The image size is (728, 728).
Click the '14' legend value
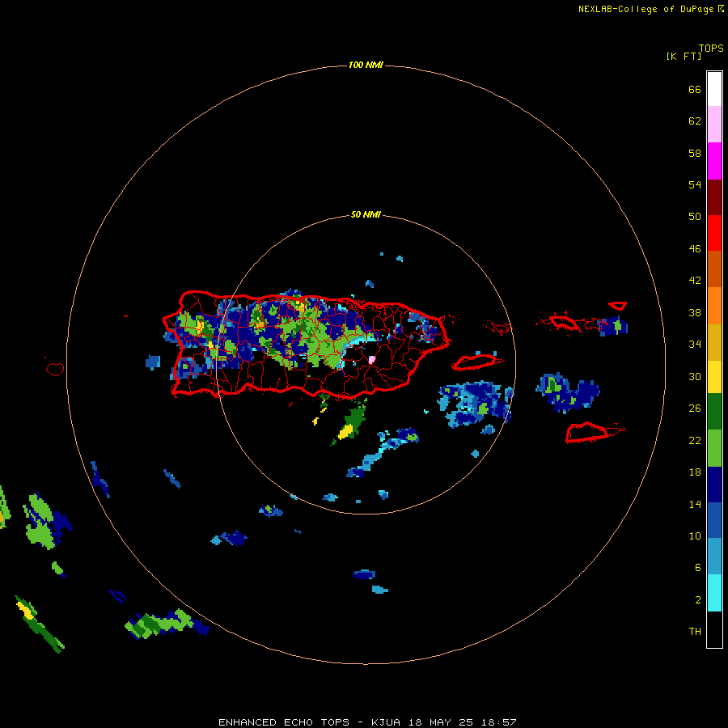tap(695, 504)
